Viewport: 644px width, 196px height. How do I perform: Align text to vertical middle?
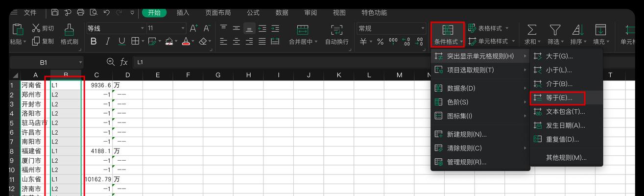tap(237, 28)
